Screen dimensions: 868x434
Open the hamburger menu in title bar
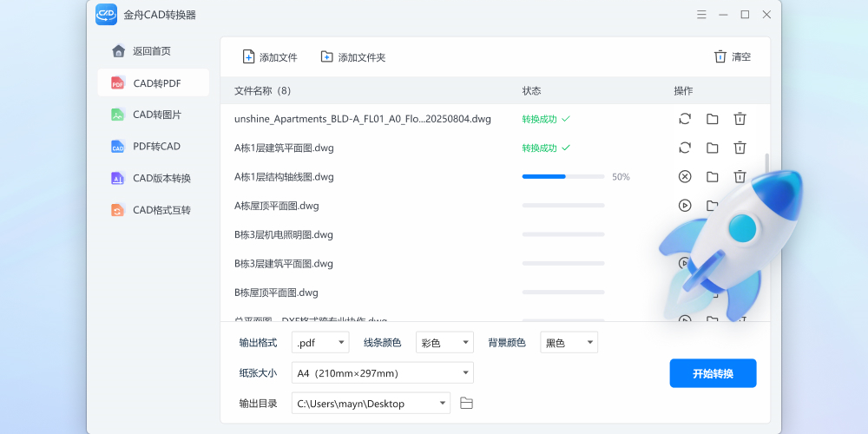pos(701,15)
